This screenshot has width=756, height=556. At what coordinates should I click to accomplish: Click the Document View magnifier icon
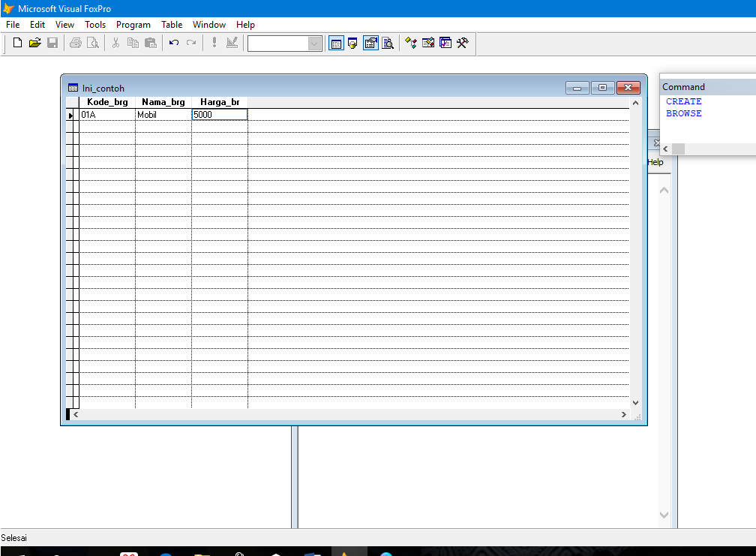point(388,43)
